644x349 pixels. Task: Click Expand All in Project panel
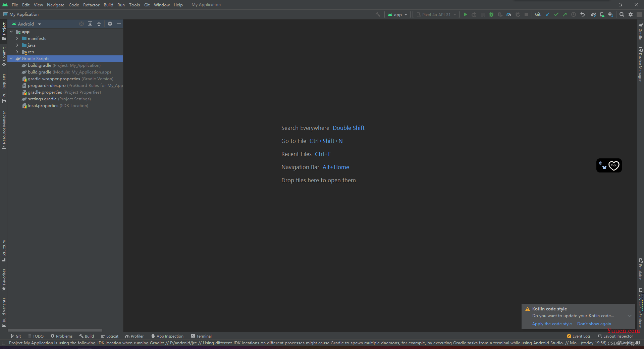90,24
